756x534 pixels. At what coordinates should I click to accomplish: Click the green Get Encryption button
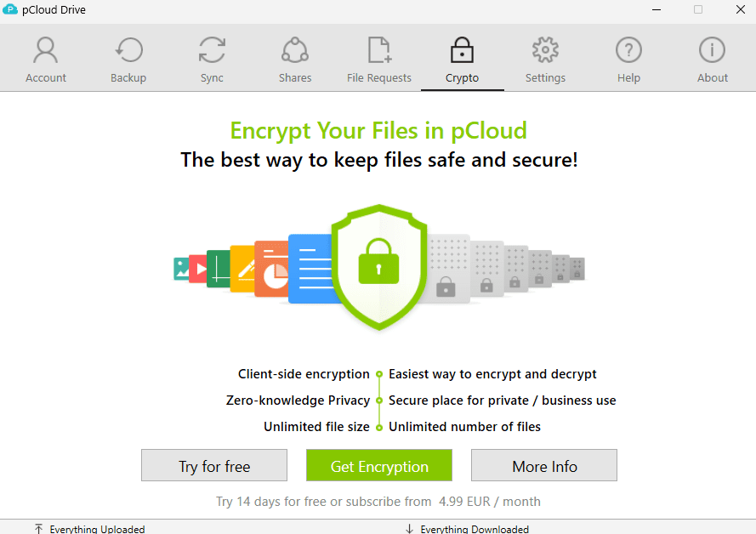pos(378,466)
